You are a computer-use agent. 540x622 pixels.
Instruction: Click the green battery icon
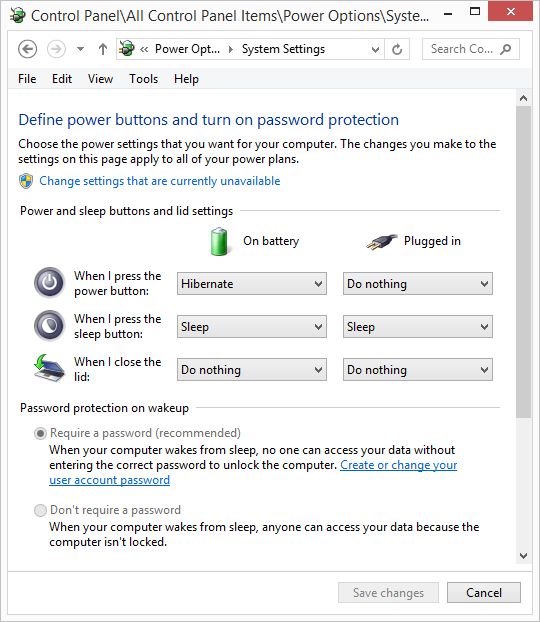[x=219, y=241]
